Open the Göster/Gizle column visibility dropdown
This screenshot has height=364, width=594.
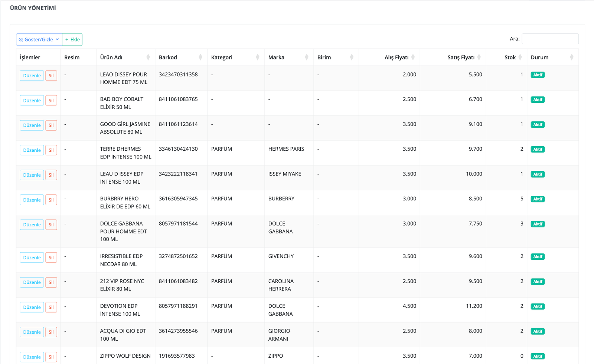click(39, 39)
